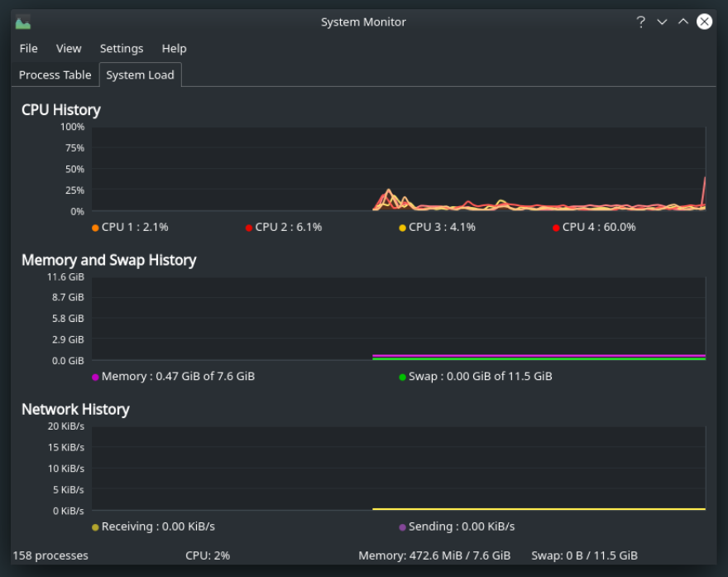Click the title bar help question mark icon
This screenshot has width=728, height=577.
click(640, 22)
